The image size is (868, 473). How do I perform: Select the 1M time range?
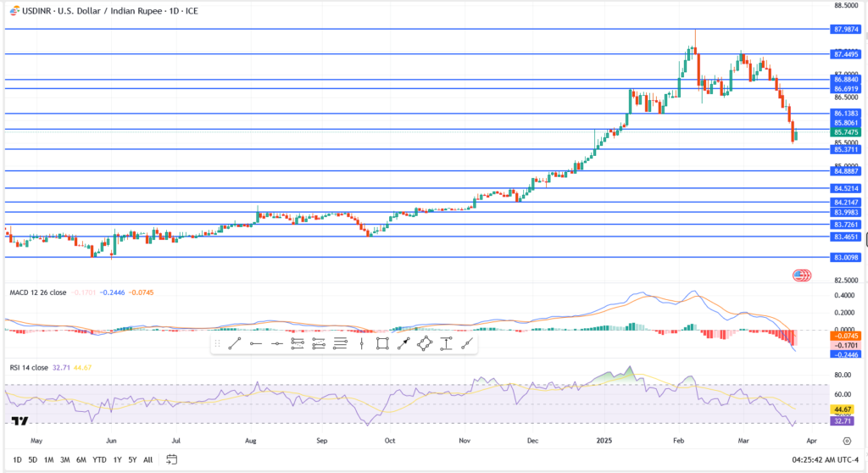pos(49,459)
